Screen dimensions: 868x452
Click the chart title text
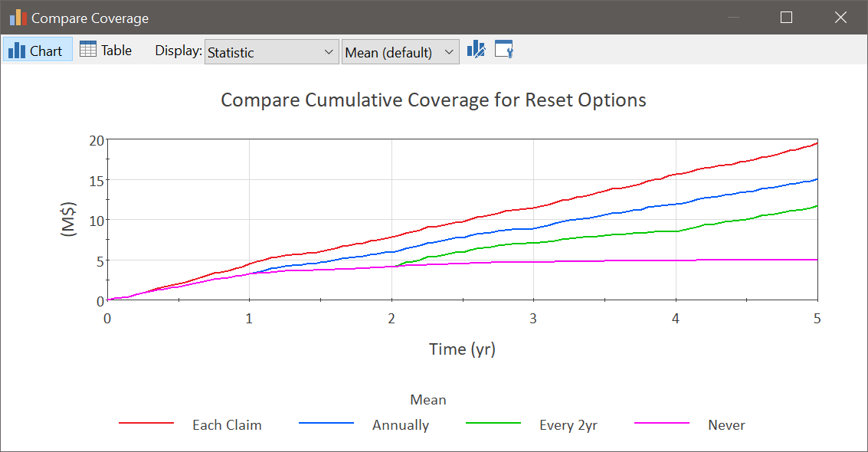point(434,100)
